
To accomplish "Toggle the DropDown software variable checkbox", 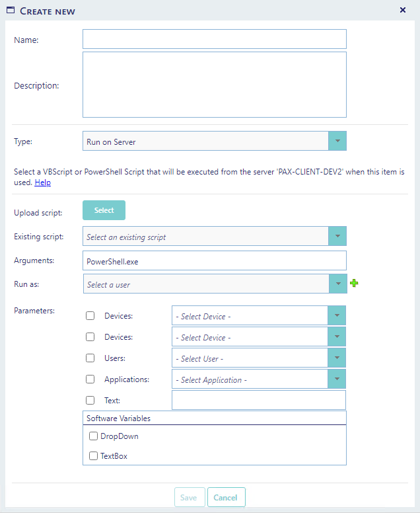I will 94,436.
